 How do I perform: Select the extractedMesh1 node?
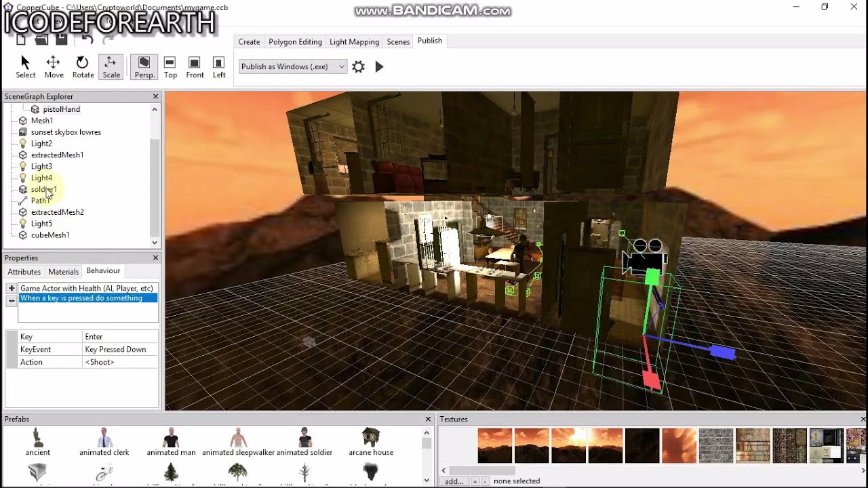(x=57, y=155)
